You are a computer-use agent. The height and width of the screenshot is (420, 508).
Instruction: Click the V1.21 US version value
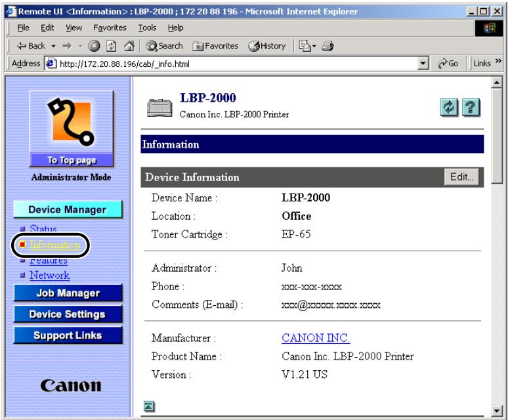coord(305,374)
